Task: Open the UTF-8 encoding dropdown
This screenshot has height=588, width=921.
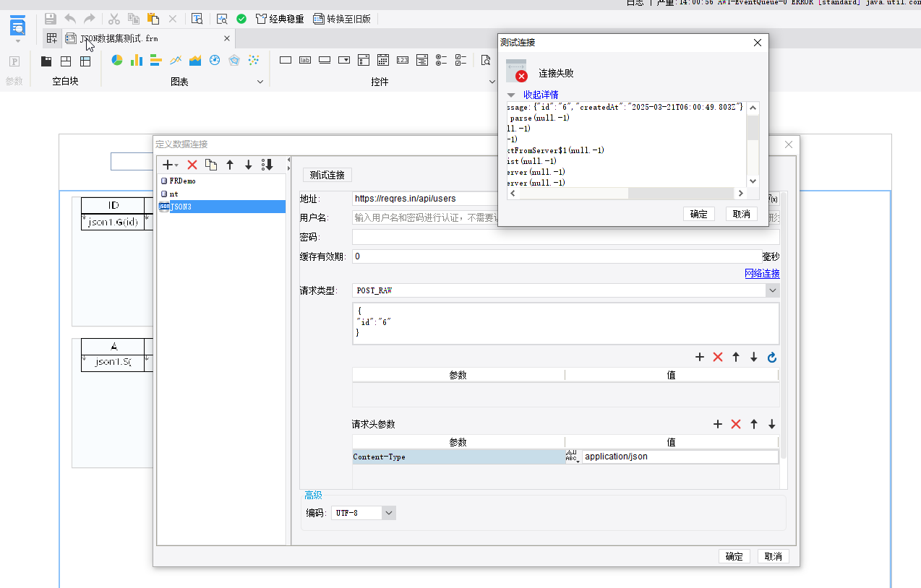Action: coord(389,513)
